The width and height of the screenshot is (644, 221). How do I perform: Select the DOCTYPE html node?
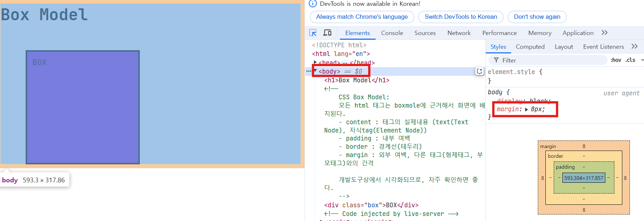[x=339, y=45]
